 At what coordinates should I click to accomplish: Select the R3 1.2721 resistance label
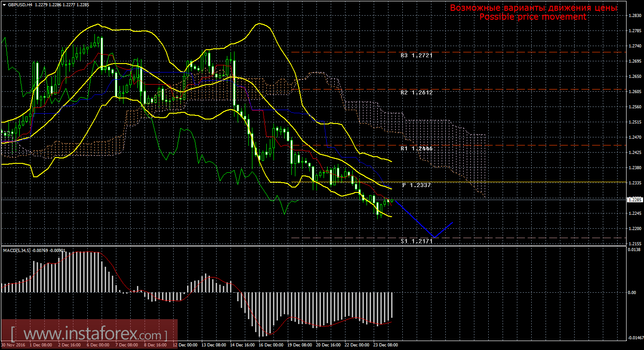[416, 56]
